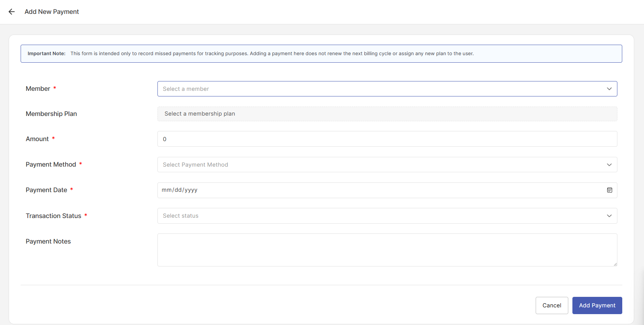Expand the Select Payment Method dropdown
This screenshot has width=644, height=325.
(x=387, y=165)
